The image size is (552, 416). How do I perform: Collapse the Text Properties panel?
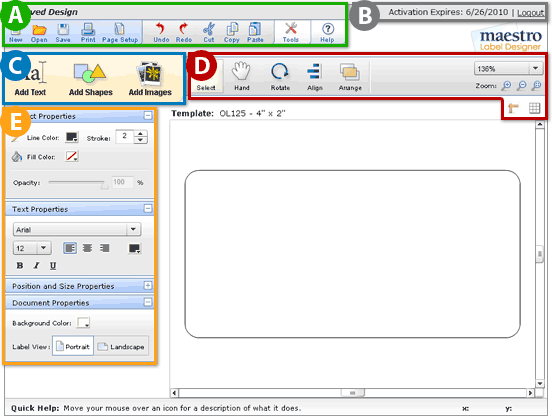148,209
